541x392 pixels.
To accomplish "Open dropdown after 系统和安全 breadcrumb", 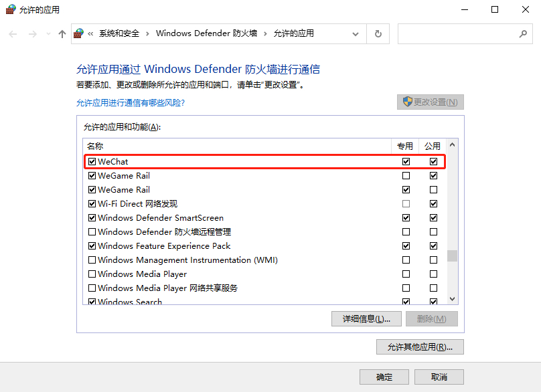I will pos(147,33).
